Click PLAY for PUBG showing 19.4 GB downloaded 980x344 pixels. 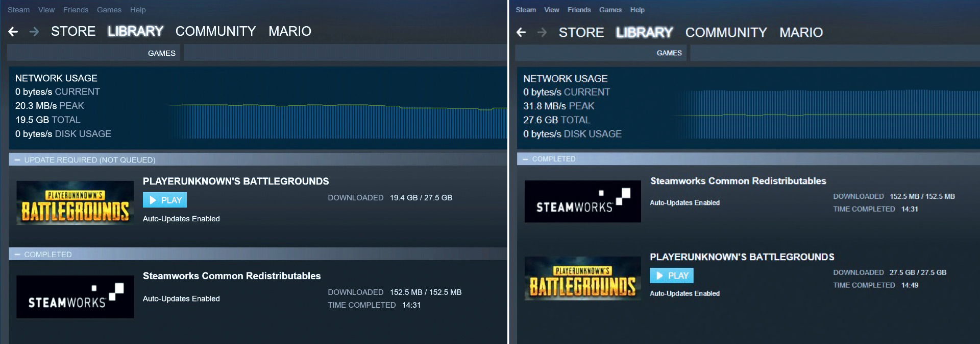(165, 200)
